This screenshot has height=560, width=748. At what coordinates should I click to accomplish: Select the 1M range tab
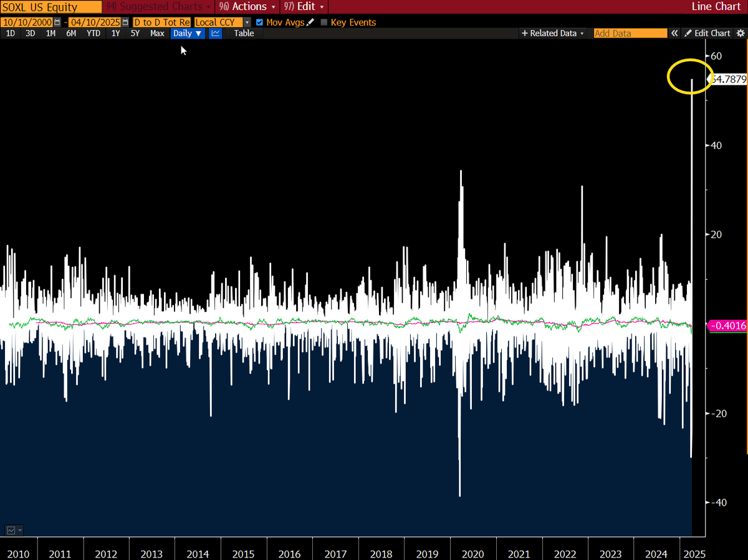50,34
